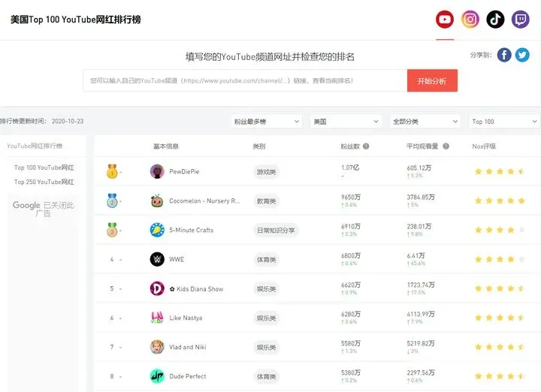Open Kids Diana Show name link

[x=196, y=289]
